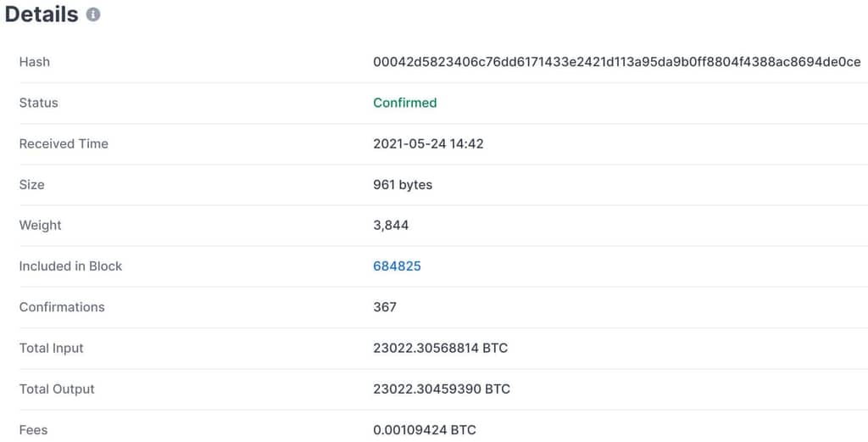
Task: Click the info icon beside Details heading
Action: point(93,15)
